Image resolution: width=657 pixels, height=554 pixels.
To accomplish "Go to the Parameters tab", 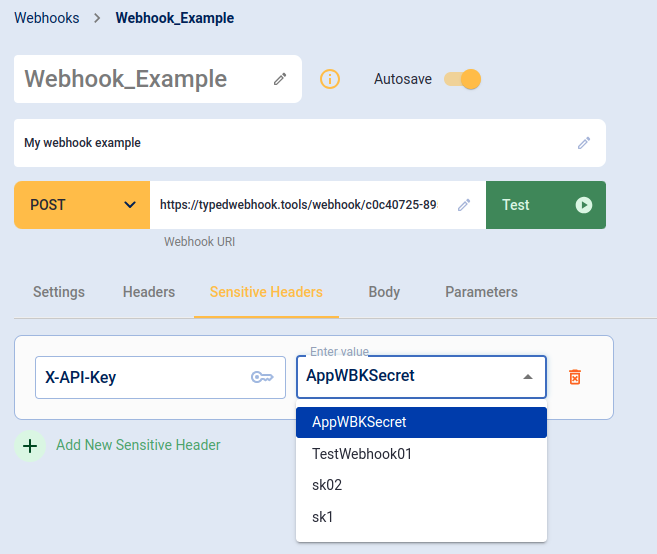I will pos(481,292).
